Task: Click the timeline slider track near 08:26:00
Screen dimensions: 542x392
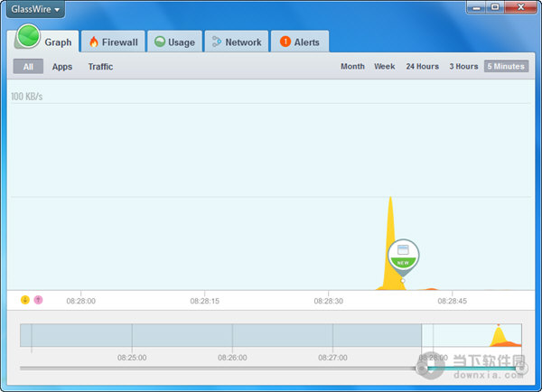Action: coord(232,369)
